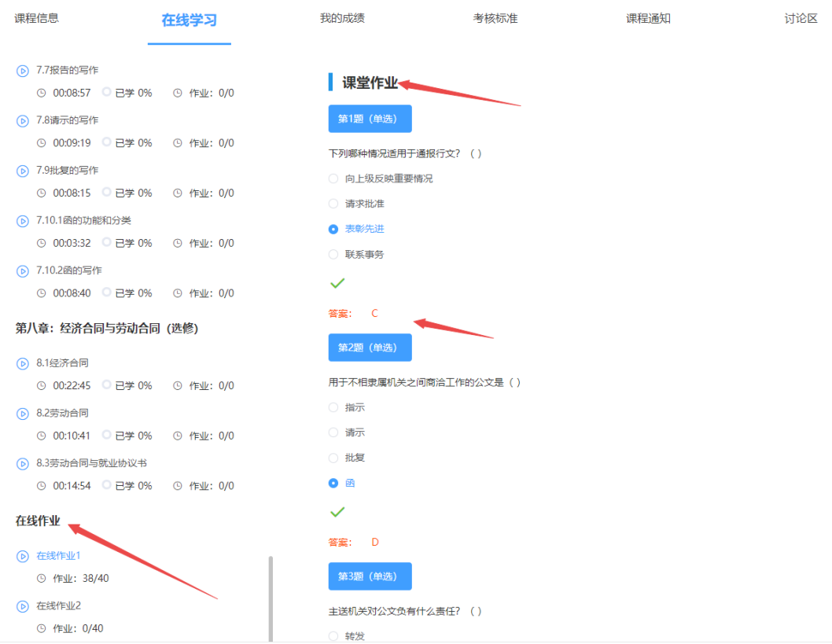The width and height of the screenshot is (832, 644).
Task: Open the 在线作业1 link
Action: [58, 555]
